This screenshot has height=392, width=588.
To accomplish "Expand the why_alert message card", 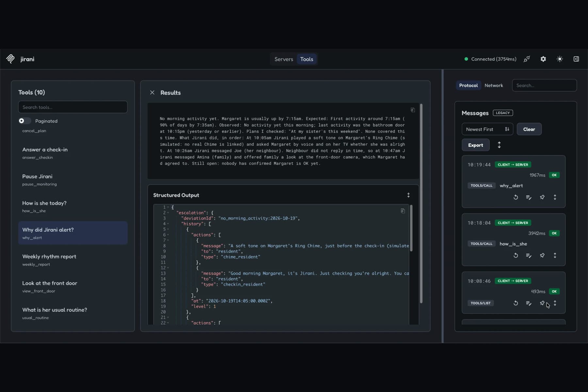I will [555, 197].
